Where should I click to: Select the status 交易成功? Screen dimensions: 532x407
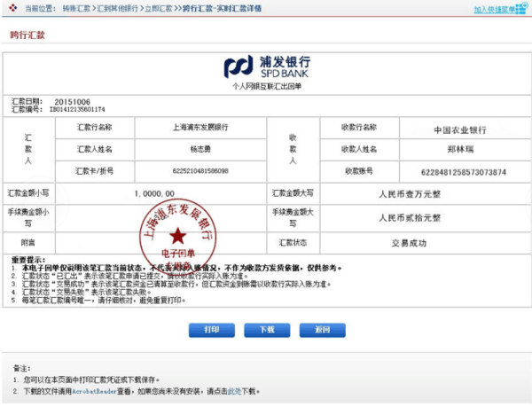[409, 243]
